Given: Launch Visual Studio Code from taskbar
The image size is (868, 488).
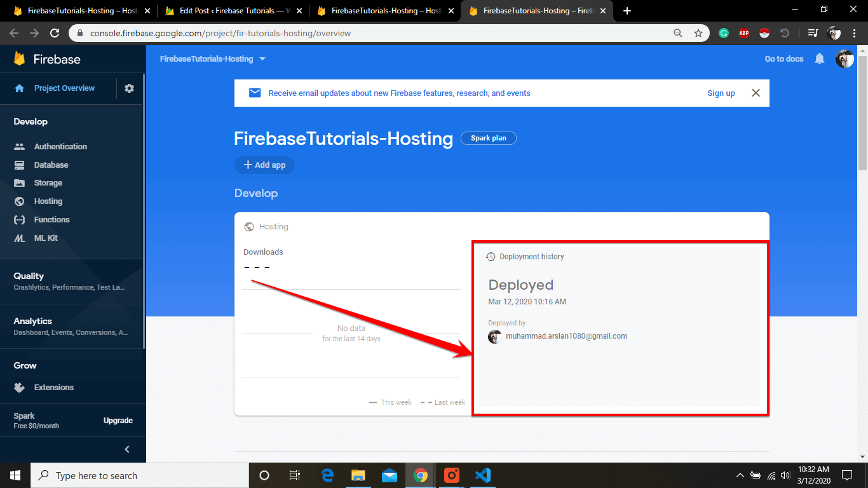Looking at the screenshot, I should click(483, 475).
